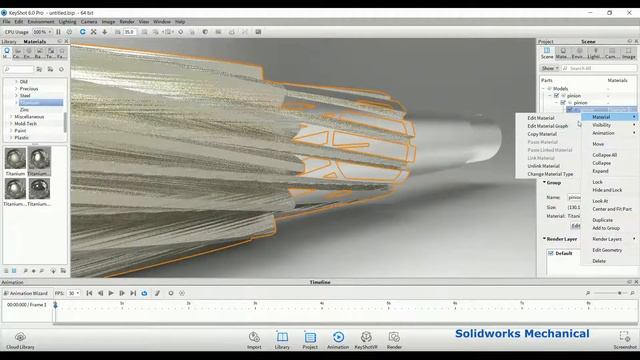This screenshot has height=360, width=640.
Task: Toggle the Default render layer checkbox
Action: point(551,253)
